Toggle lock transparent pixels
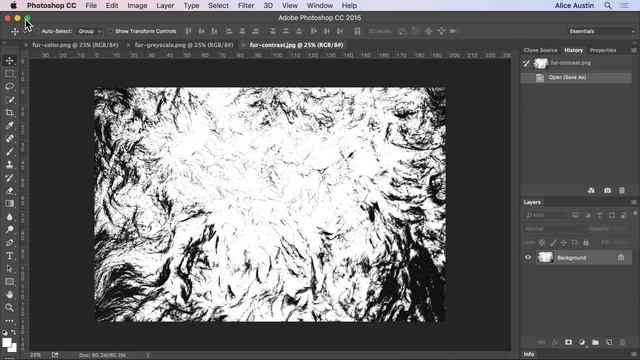This screenshot has width=640, height=360. (x=542, y=242)
